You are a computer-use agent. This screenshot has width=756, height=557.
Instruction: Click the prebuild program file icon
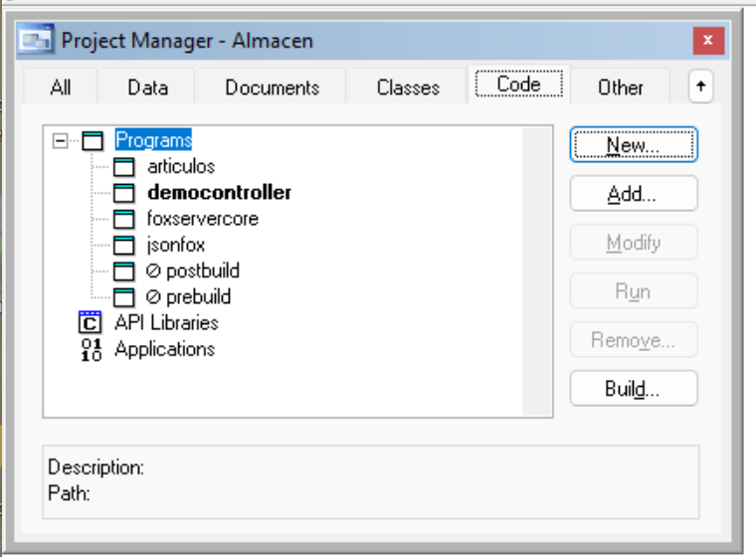(x=124, y=297)
